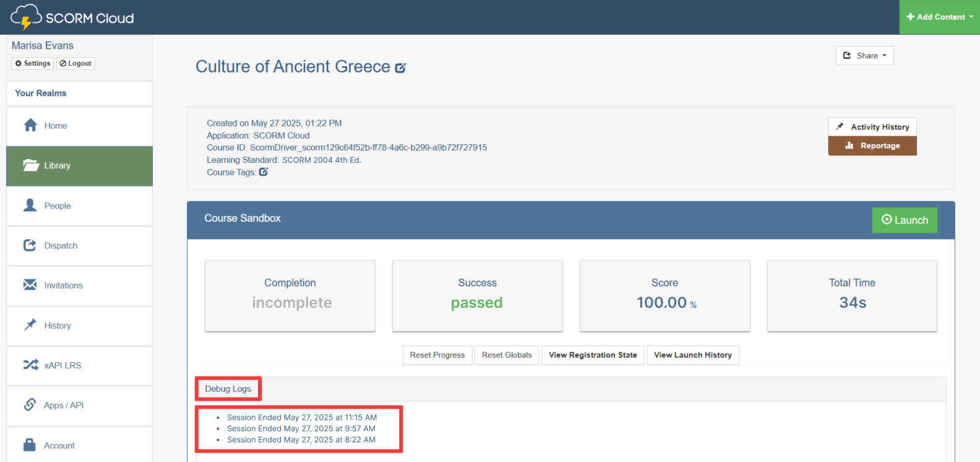Switch to the Debug Logs tab
This screenshot has width=980, height=462.
point(228,389)
